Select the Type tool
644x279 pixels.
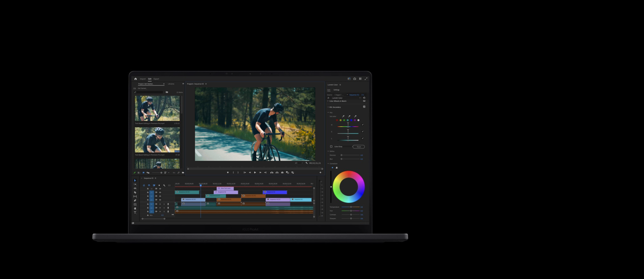click(135, 212)
